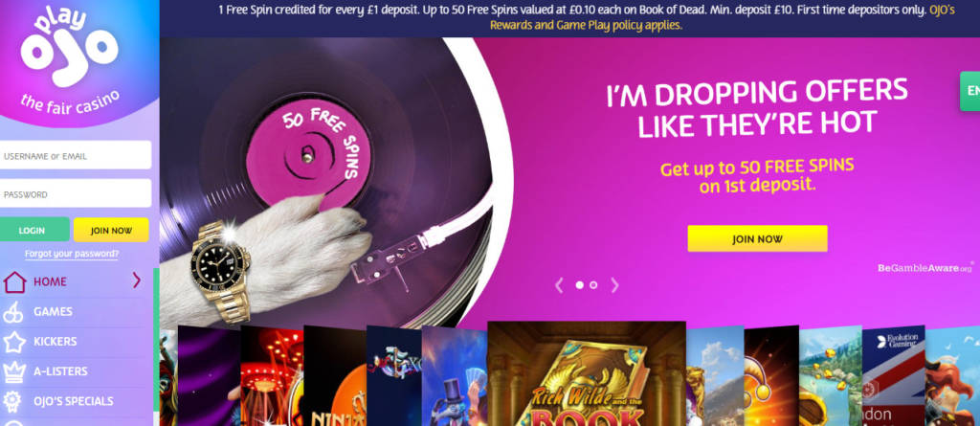Expand Home menu chevron arrow
The width and height of the screenshot is (980, 426).
coord(136,280)
